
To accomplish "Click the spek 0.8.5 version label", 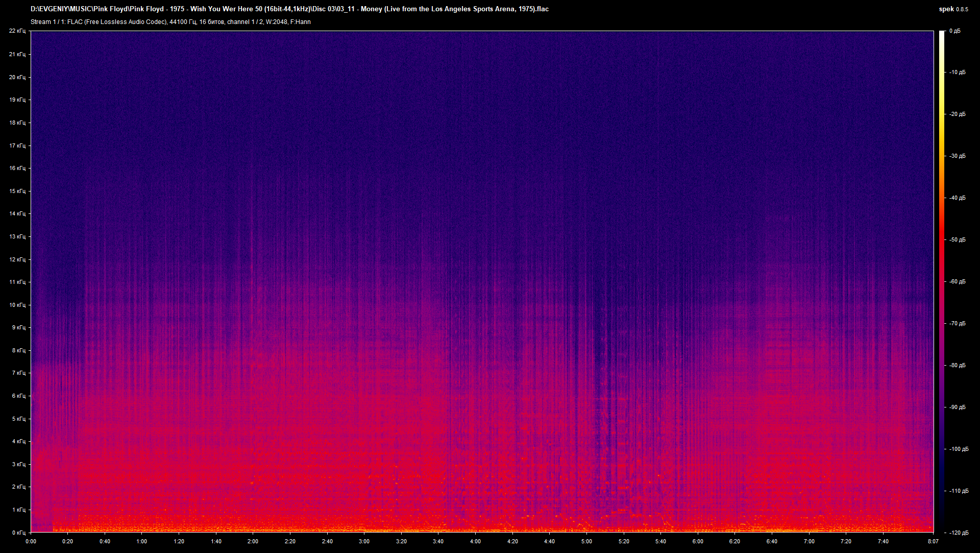I will coord(953,9).
